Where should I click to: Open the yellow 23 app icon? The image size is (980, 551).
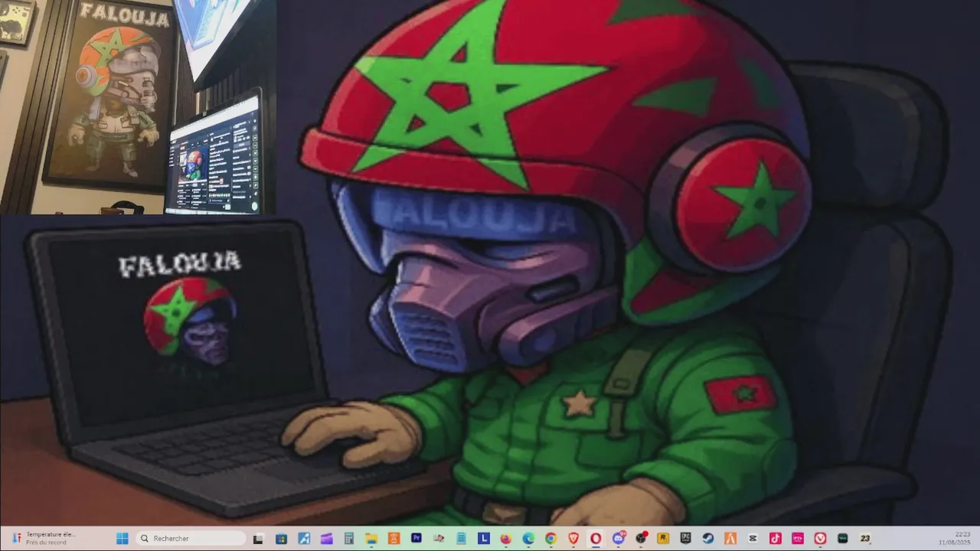[x=864, y=538]
